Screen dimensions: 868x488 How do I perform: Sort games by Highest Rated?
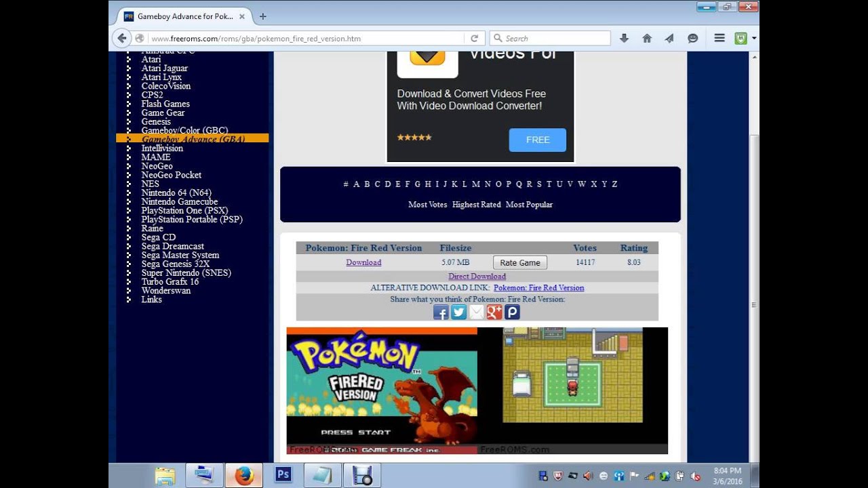[x=476, y=205]
